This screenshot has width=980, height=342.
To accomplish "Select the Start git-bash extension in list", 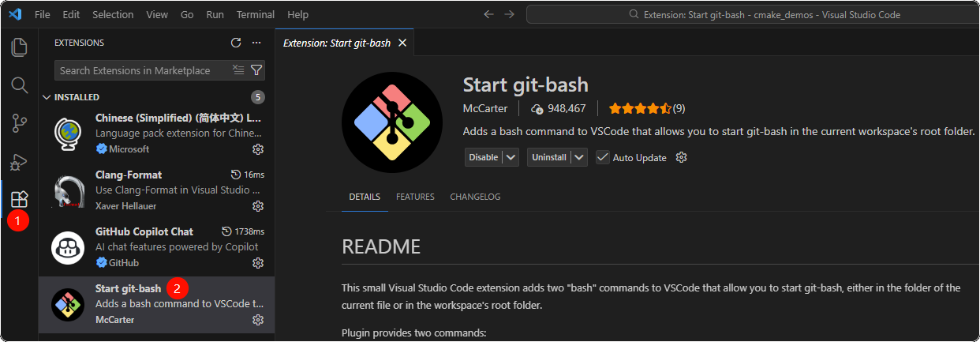I will [156, 304].
